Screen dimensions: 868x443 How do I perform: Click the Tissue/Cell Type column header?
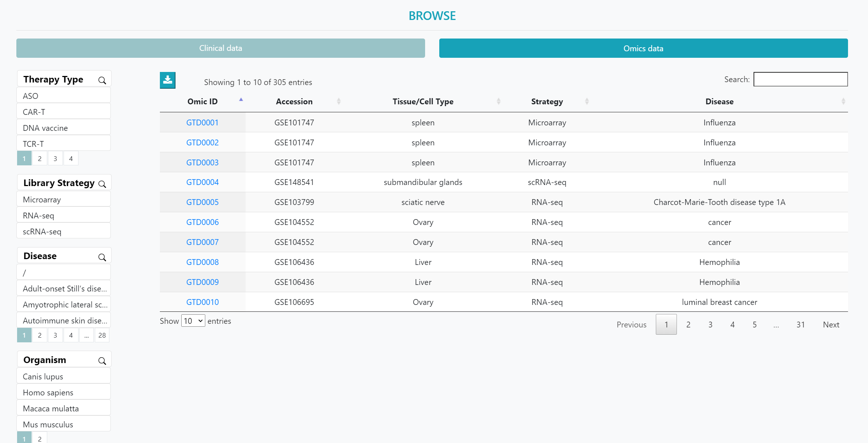click(x=423, y=101)
